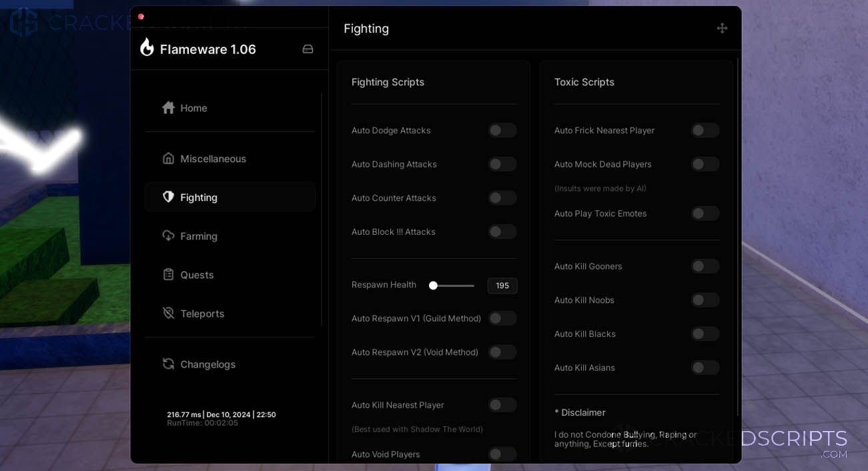Click the Respawn Health slider handle
This screenshot has height=471, width=868.
pyautogui.click(x=433, y=286)
